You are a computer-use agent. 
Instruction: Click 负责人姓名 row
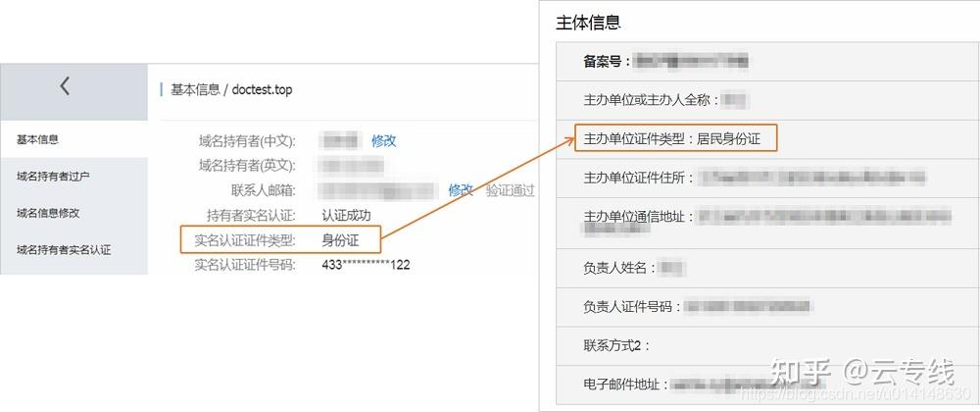pyautogui.click(x=767, y=268)
